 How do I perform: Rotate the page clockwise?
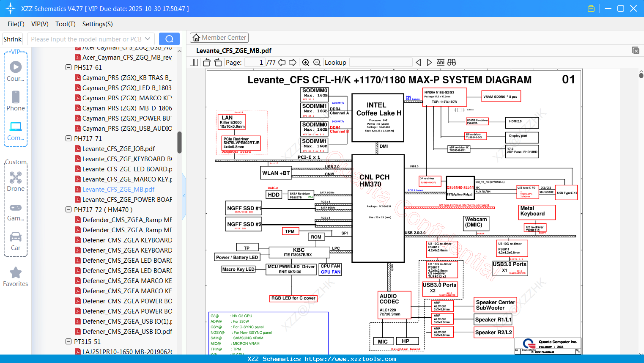coord(218,63)
